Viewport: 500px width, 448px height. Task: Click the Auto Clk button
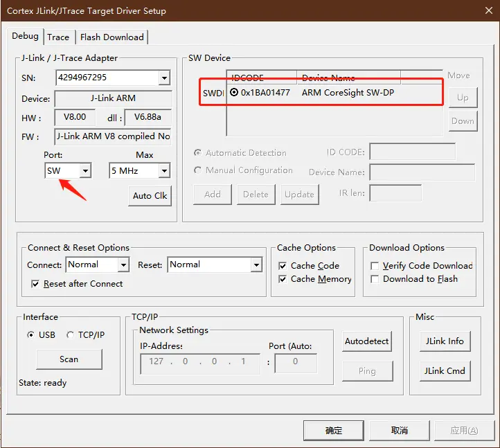150,196
